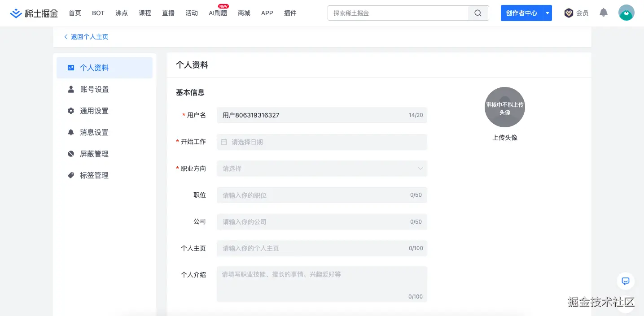Select the 消息设置 bell icon in sidebar
The height and width of the screenshot is (316, 644).
(71, 132)
